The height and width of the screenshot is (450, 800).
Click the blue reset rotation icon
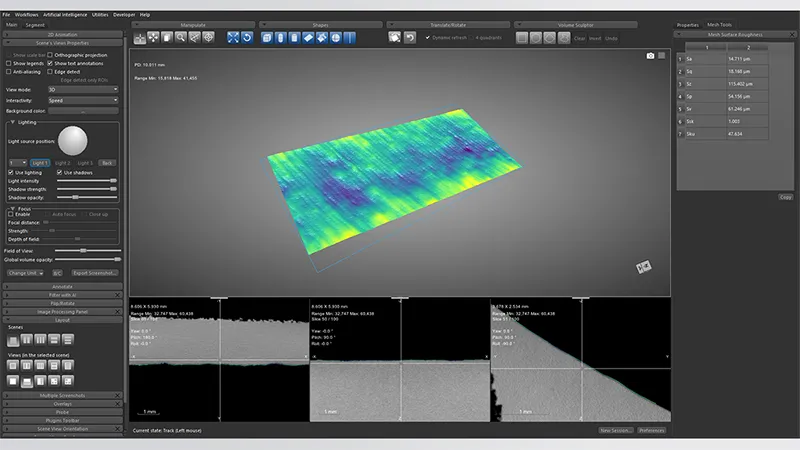click(247, 38)
